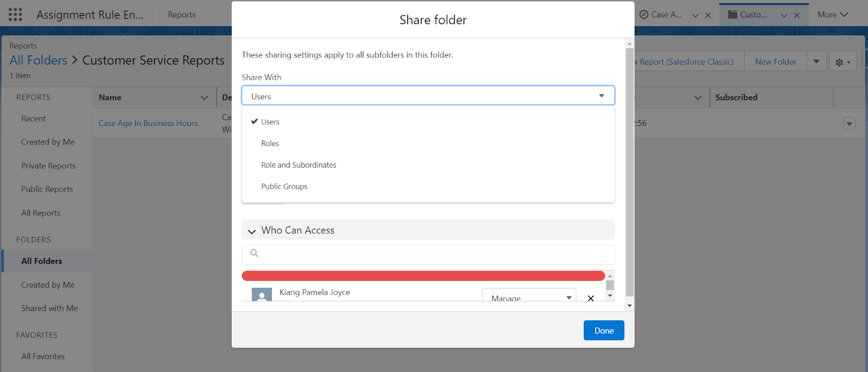Click the Name column header
This screenshot has width=868, height=372.
pyautogui.click(x=110, y=98)
